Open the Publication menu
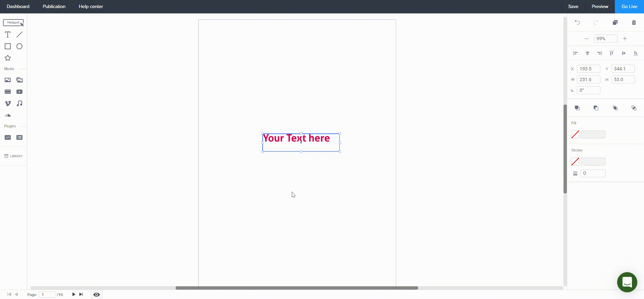 (x=54, y=6)
